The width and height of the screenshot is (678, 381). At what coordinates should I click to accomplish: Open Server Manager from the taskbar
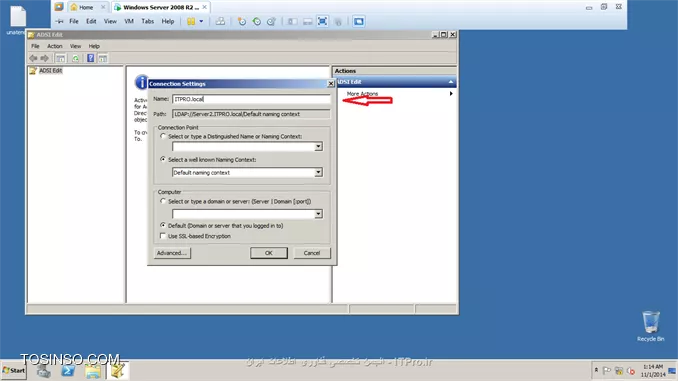[x=43, y=371]
